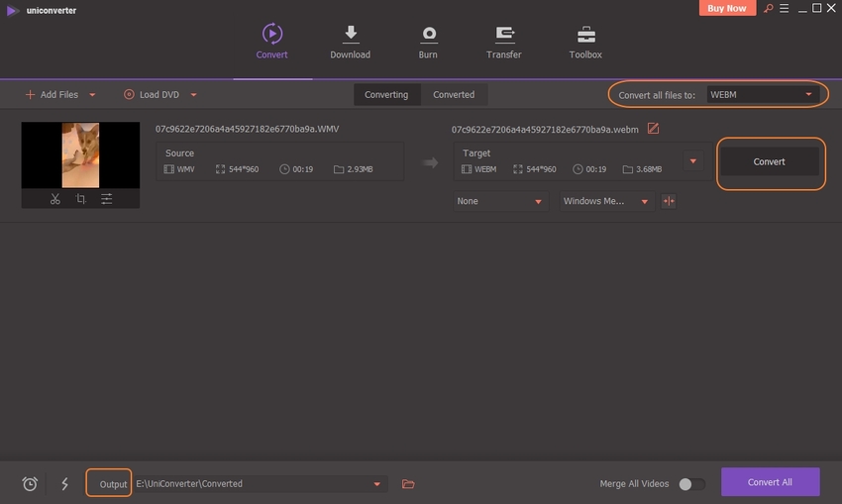Select the video thumbnail preview
842x504 pixels.
pos(80,154)
